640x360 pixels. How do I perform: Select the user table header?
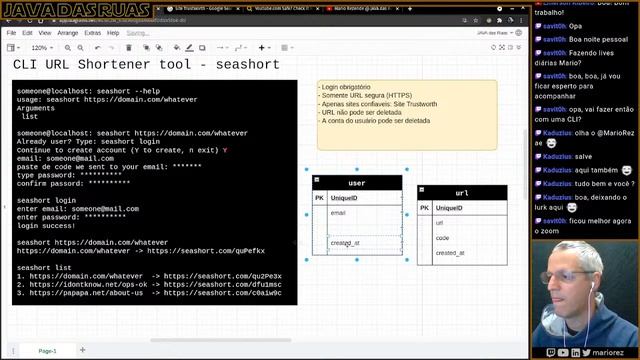[357, 183]
